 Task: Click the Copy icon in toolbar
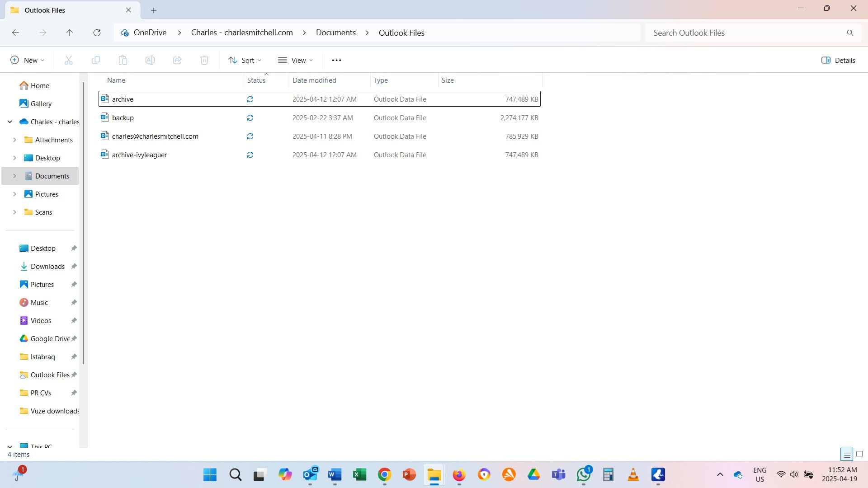[96, 60]
